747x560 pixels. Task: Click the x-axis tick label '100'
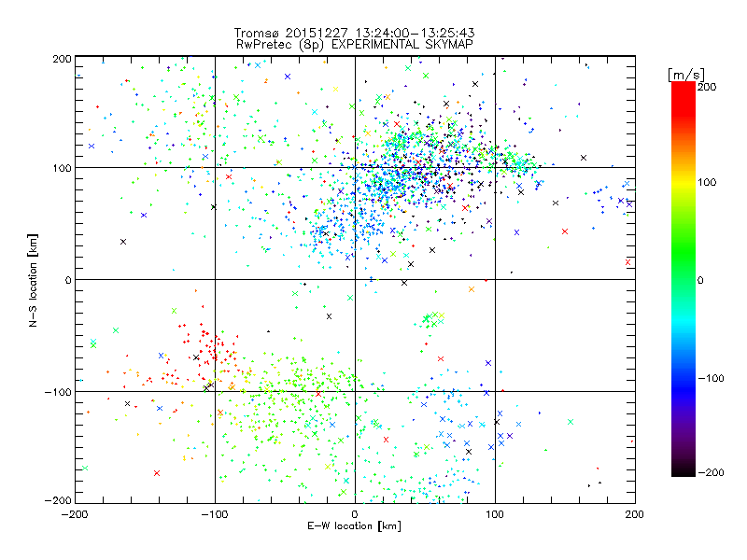495,514
